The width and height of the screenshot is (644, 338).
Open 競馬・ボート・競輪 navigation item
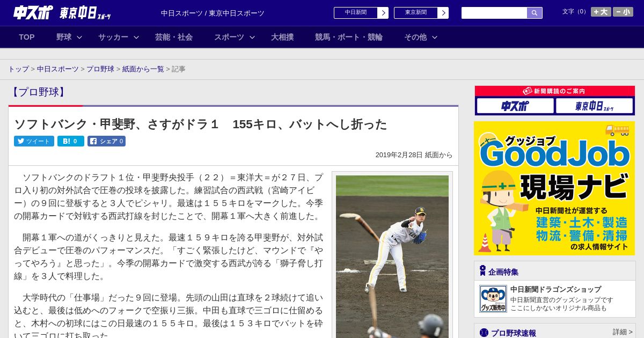click(x=349, y=37)
